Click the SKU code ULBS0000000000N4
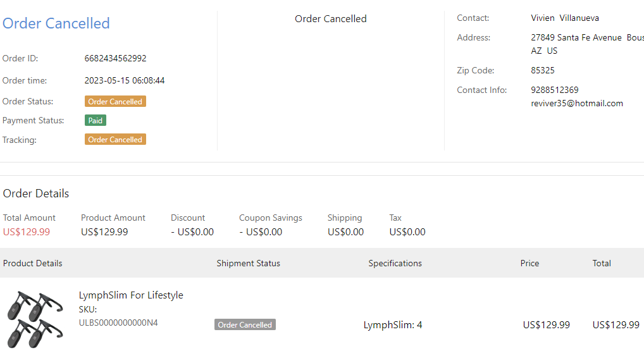 point(118,323)
